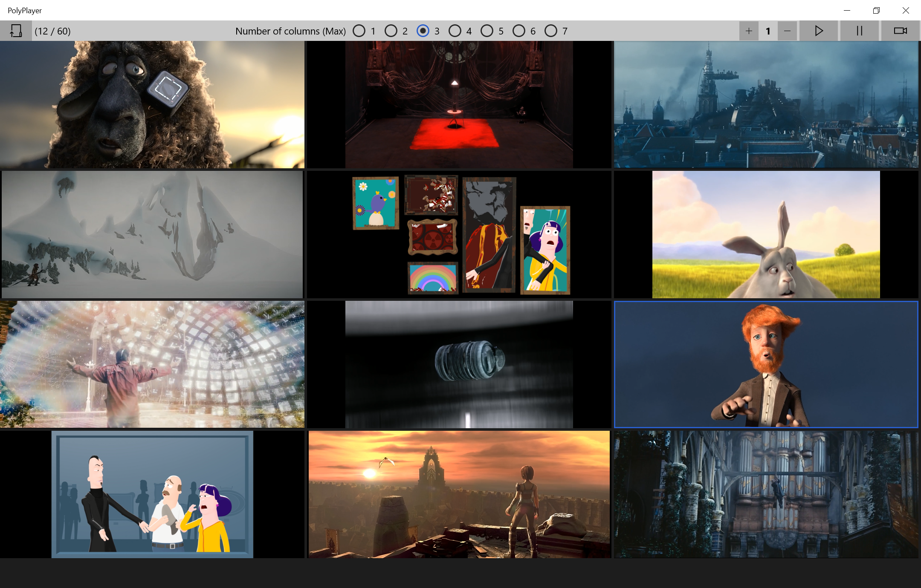Select the sunset city girl video
921x588 pixels.
[x=459, y=494]
